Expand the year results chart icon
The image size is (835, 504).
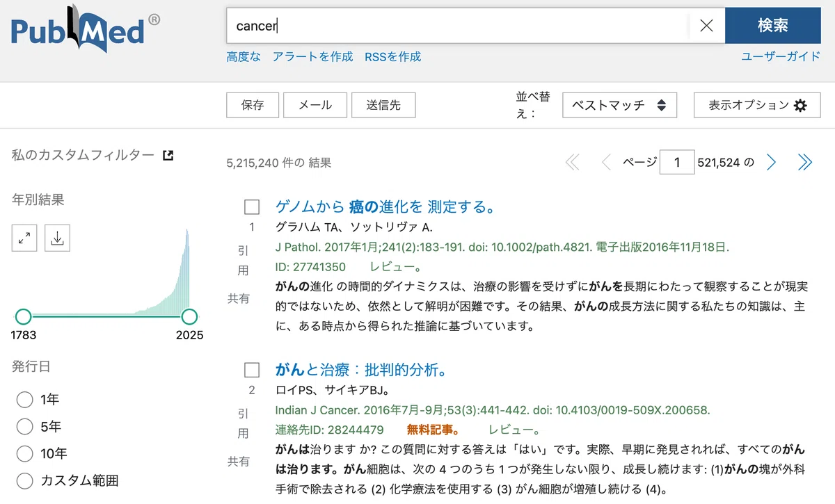(x=24, y=238)
